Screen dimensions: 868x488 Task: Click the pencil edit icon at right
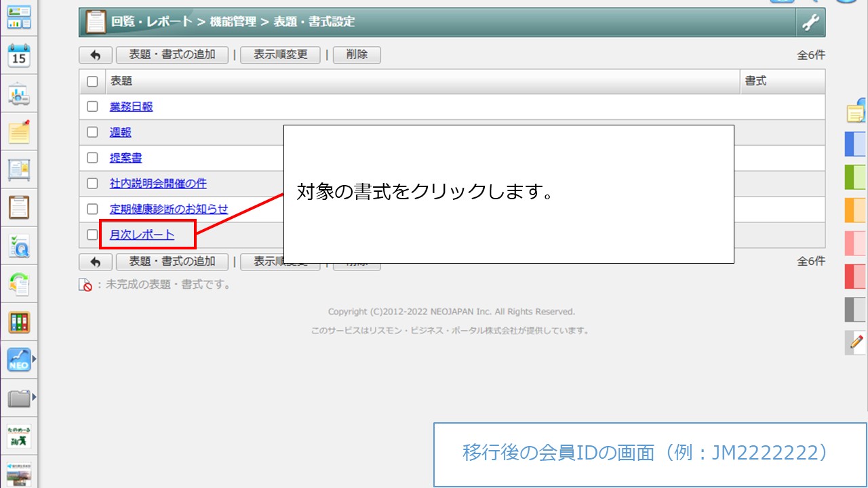click(x=856, y=342)
